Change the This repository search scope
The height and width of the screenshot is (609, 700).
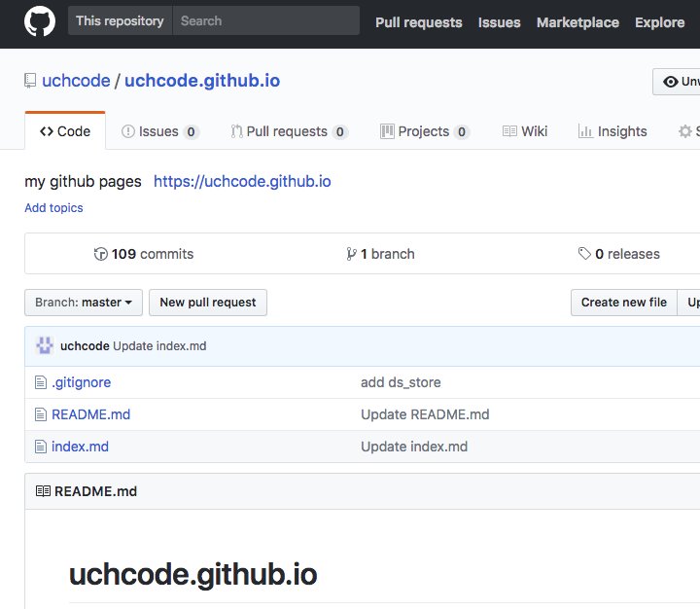pos(121,20)
